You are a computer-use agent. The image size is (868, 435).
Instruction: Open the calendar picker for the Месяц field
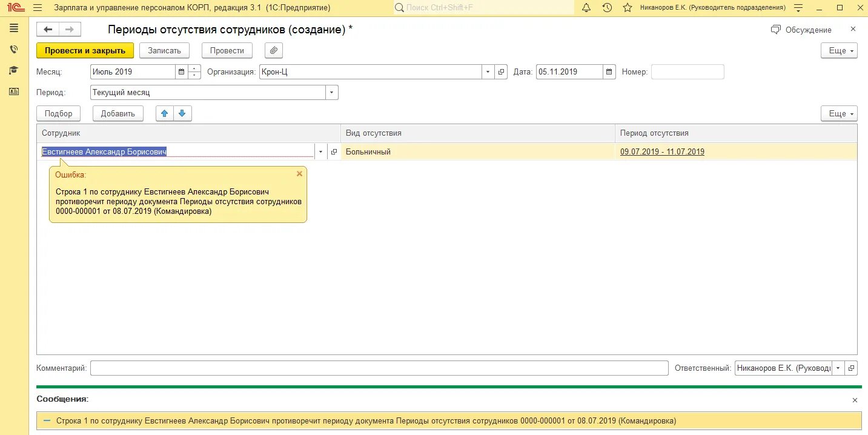pyautogui.click(x=181, y=71)
